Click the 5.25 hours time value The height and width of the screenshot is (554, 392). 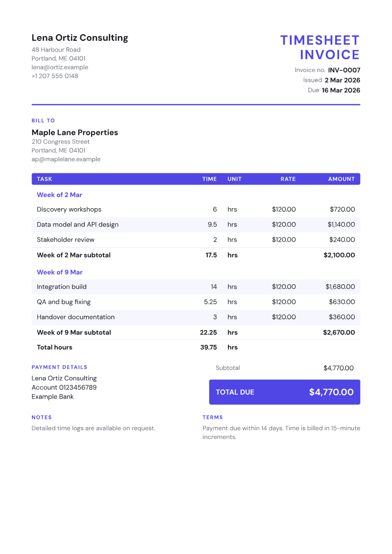pos(210,302)
